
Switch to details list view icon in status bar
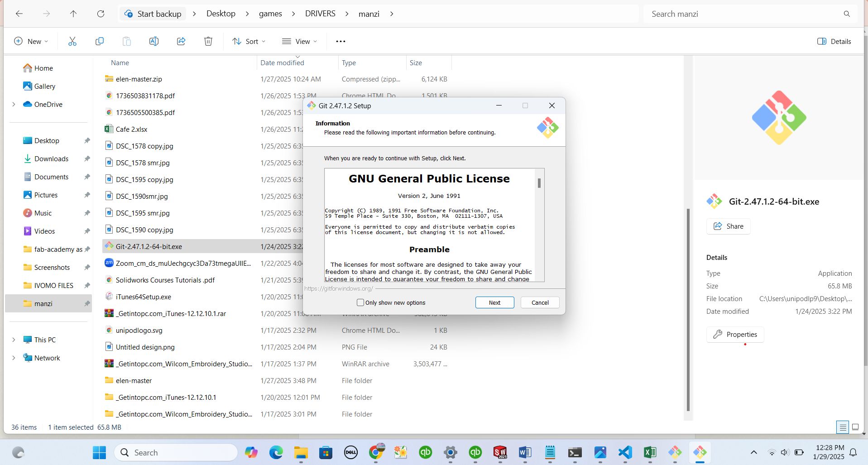coord(842,427)
